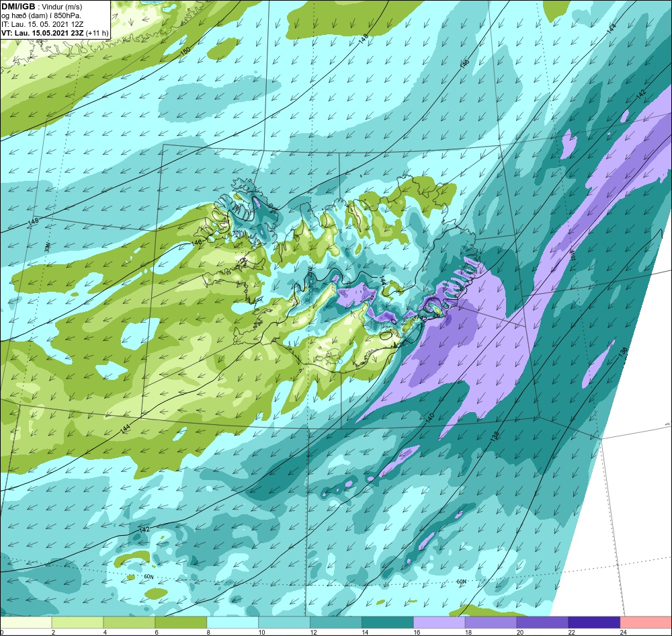Click the light lavender 16–18 m/s legend swatch

coord(439,623)
